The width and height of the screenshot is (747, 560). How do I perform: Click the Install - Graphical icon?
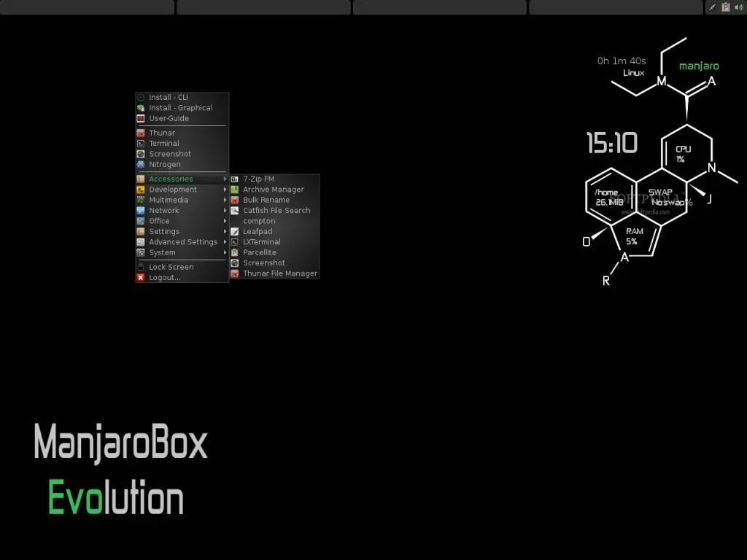click(141, 108)
